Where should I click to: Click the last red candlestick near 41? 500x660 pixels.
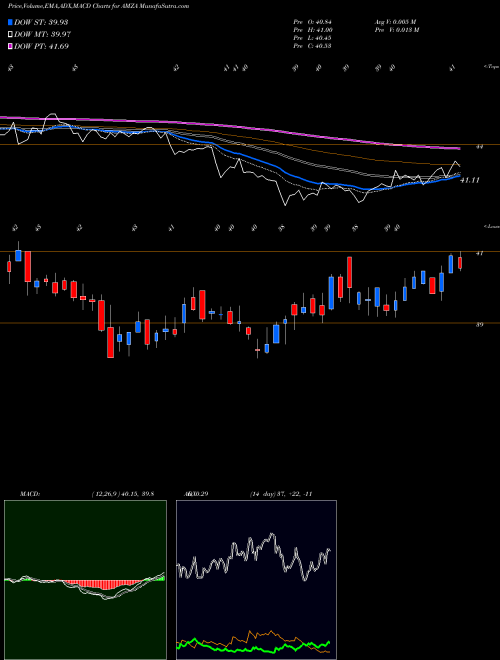click(460, 263)
